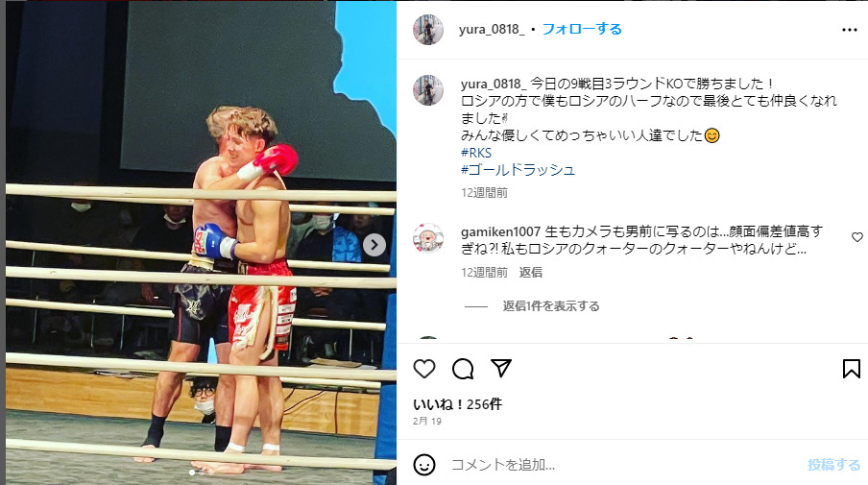Save post with the bookmark icon

pyautogui.click(x=852, y=369)
